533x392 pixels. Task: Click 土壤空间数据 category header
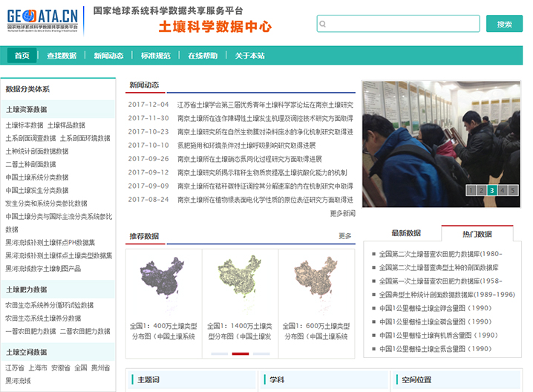coord(58,352)
